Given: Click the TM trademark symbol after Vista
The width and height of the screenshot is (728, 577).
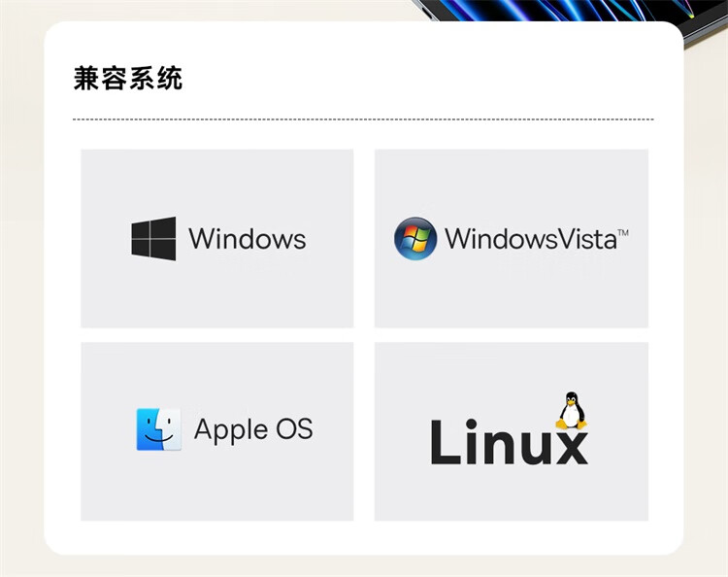Looking at the screenshot, I should (x=622, y=232).
